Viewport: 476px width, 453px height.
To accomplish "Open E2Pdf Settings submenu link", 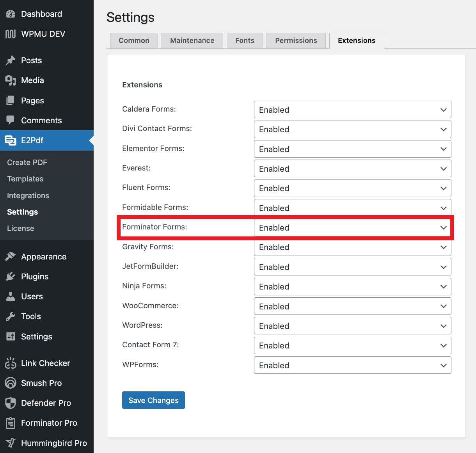I will [x=22, y=212].
